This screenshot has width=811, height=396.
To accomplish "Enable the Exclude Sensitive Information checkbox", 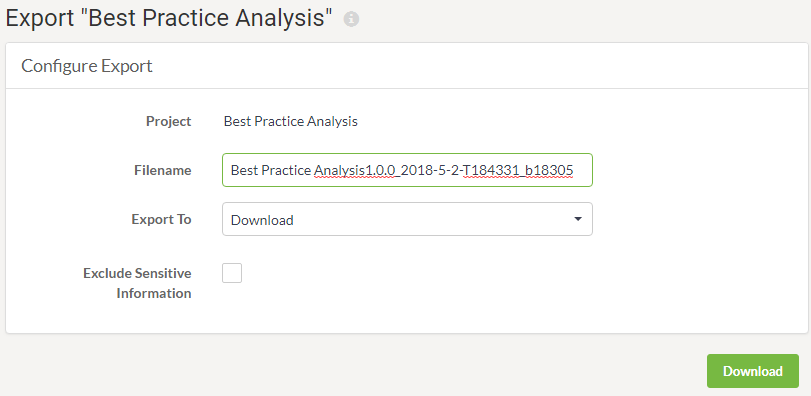I will pyautogui.click(x=232, y=273).
